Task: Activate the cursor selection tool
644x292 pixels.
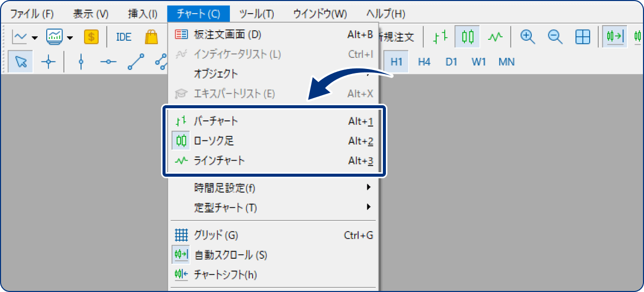Action: (x=20, y=61)
